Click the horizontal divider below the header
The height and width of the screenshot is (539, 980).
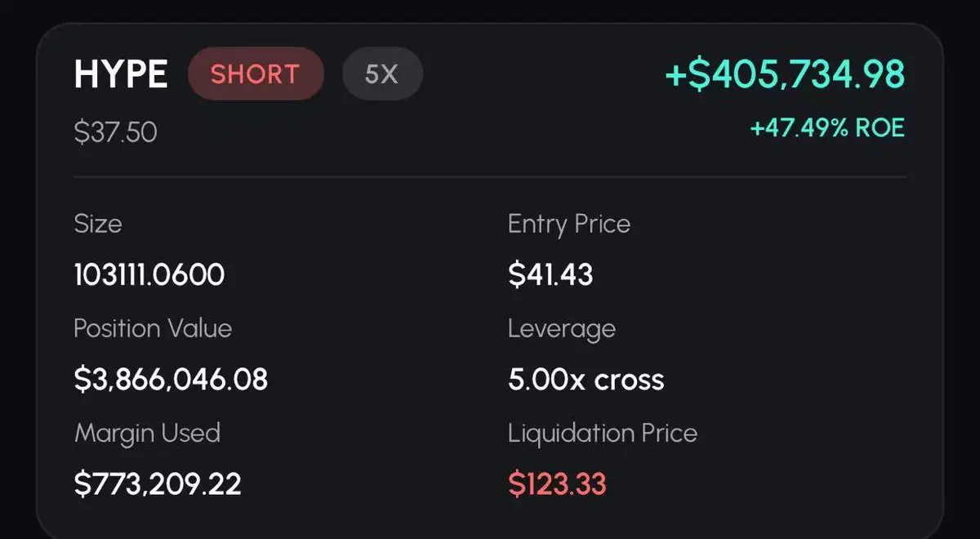(490, 176)
